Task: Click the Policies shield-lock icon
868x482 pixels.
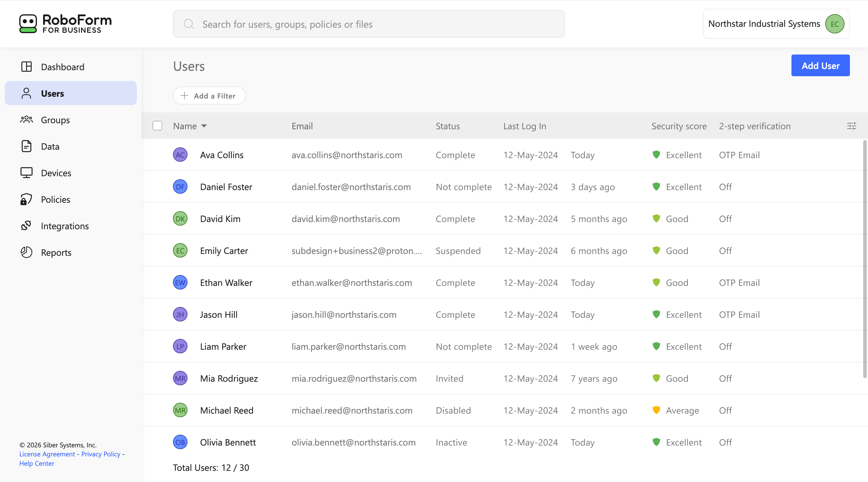Action: pyautogui.click(x=26, y=199)
